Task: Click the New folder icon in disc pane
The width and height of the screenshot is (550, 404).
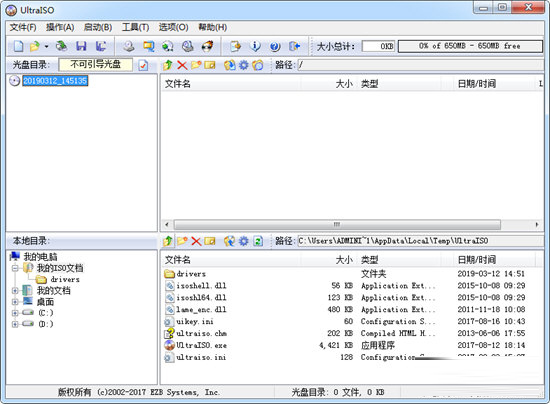Action: tap(196, 65)
